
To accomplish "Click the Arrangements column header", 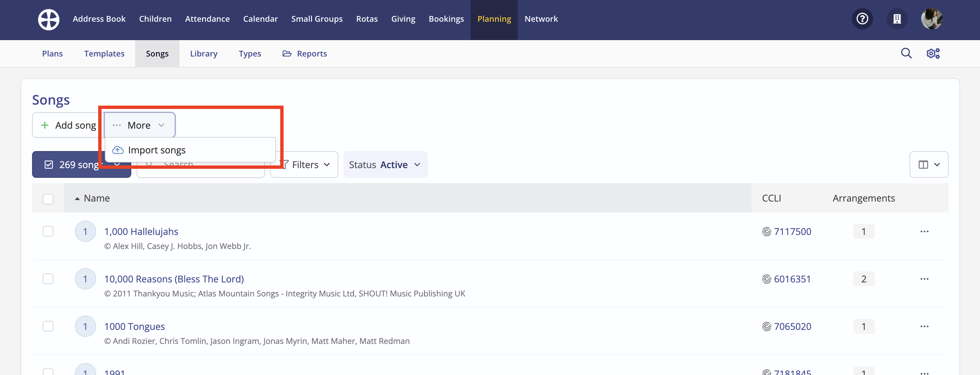I will (x=863, y=198).
